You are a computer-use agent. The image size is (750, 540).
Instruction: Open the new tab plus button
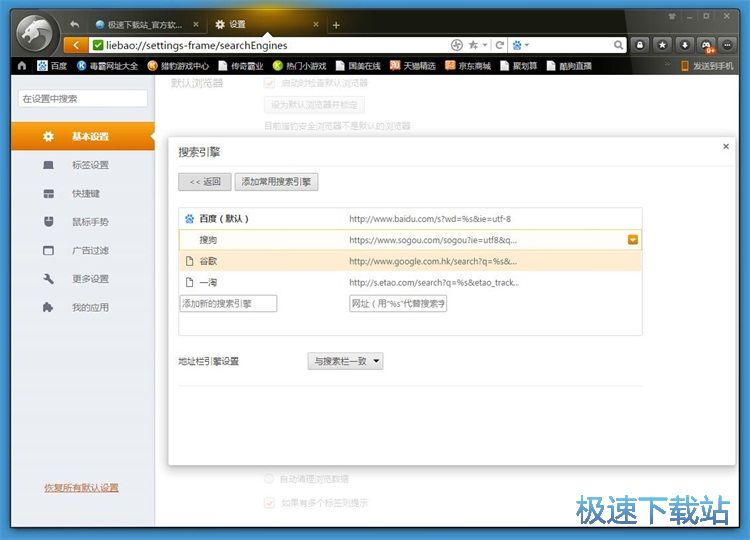click(x=336, y=25)
